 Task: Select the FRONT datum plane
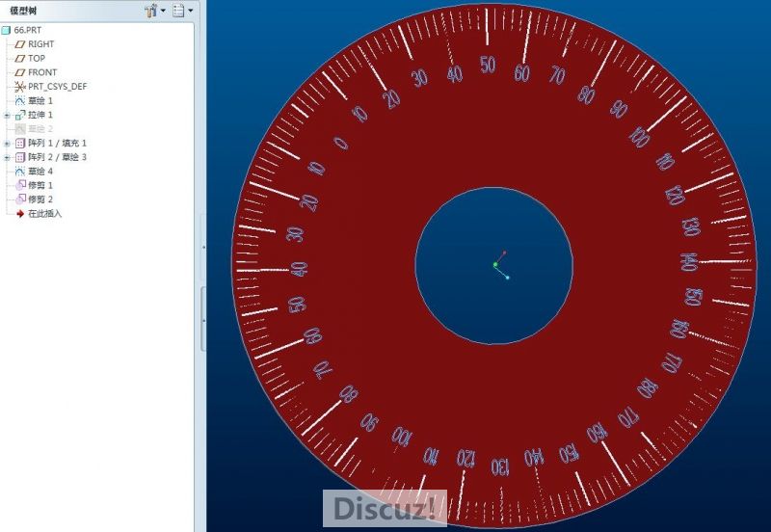click(x=41, y=72)
